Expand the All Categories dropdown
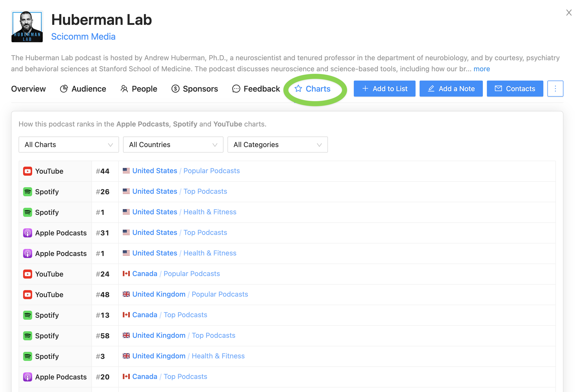 tap(277, 145)
